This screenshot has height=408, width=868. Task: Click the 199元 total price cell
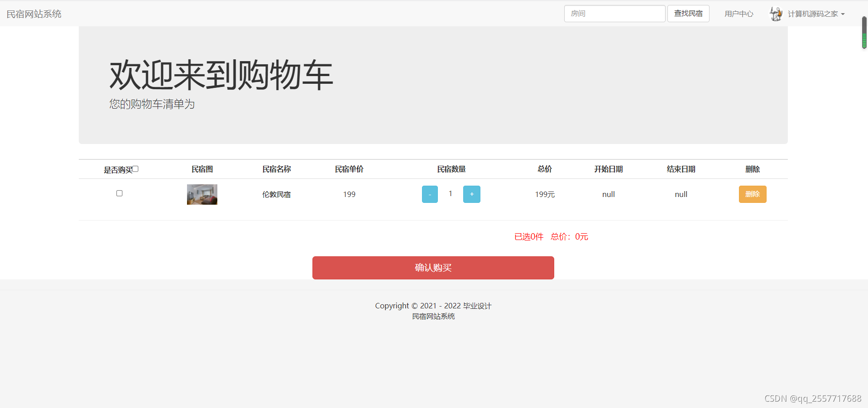click(545, 194)
